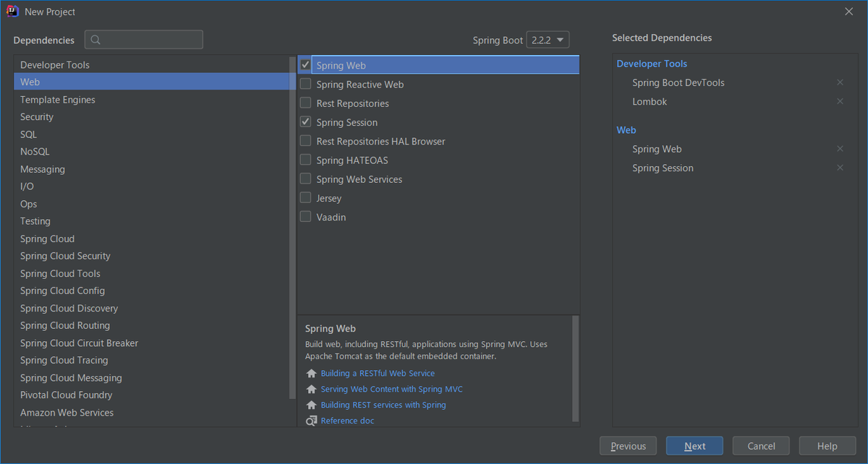Remove Spring Web from selected dependencies
This screenshot has width=868, height=464.
coord(840,149)
